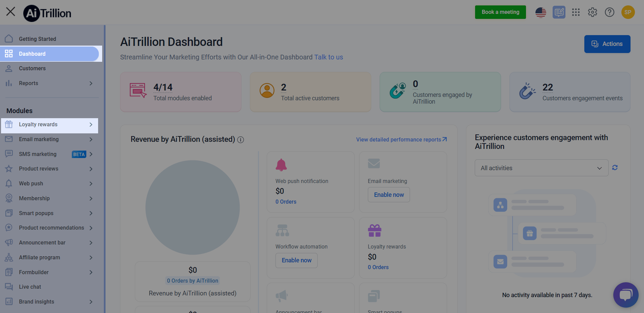Click the Product reviews star icon
Viewport: 644px width, 313px height.
click(9, 168)
